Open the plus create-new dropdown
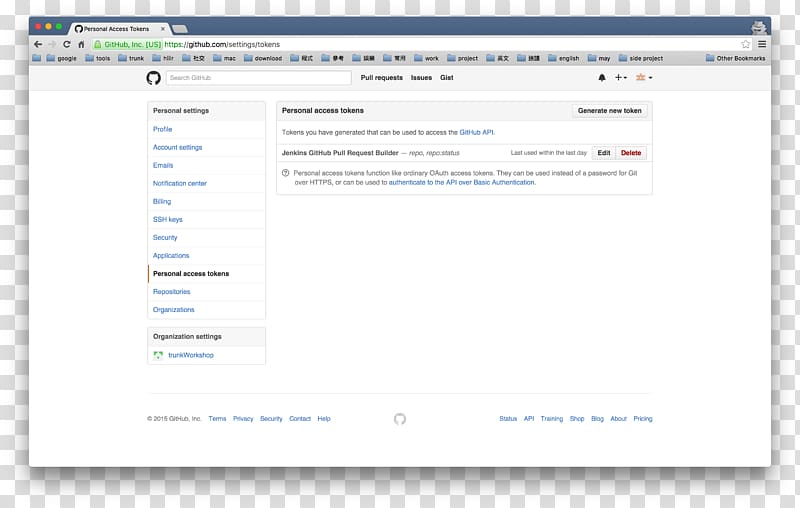The image size is (800, 508). 620,78
